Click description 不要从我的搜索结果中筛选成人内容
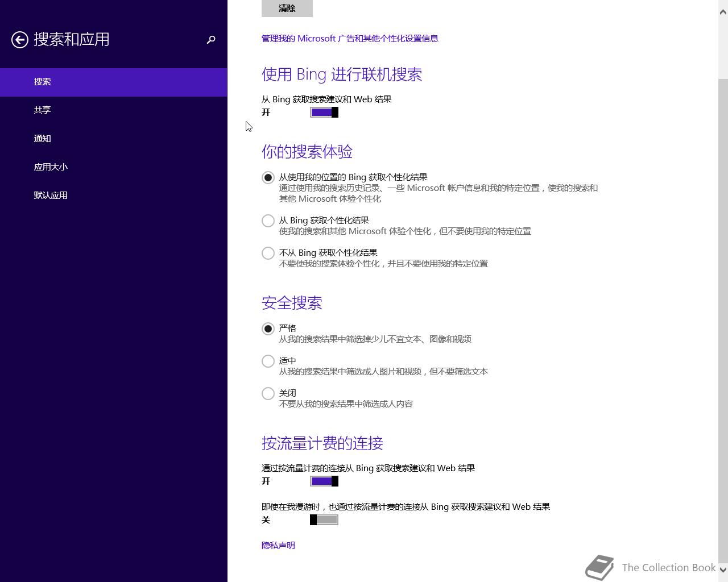This screenshot has width=728, height=582. pos(346,404)
